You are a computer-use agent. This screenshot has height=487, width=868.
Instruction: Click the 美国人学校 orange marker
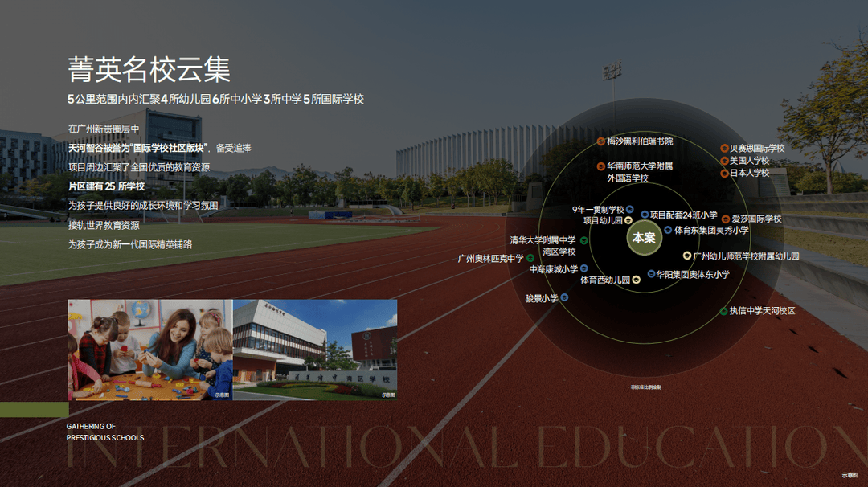tap(724, 161)
